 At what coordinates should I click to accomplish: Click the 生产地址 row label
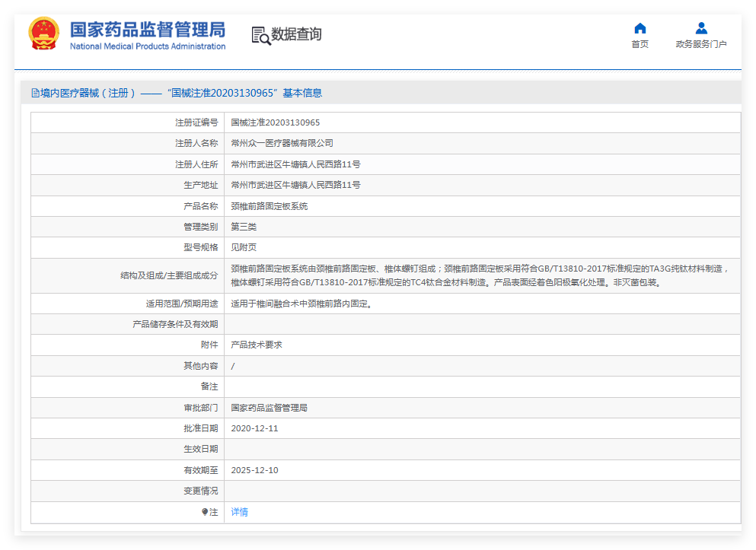tap(200, 185)
